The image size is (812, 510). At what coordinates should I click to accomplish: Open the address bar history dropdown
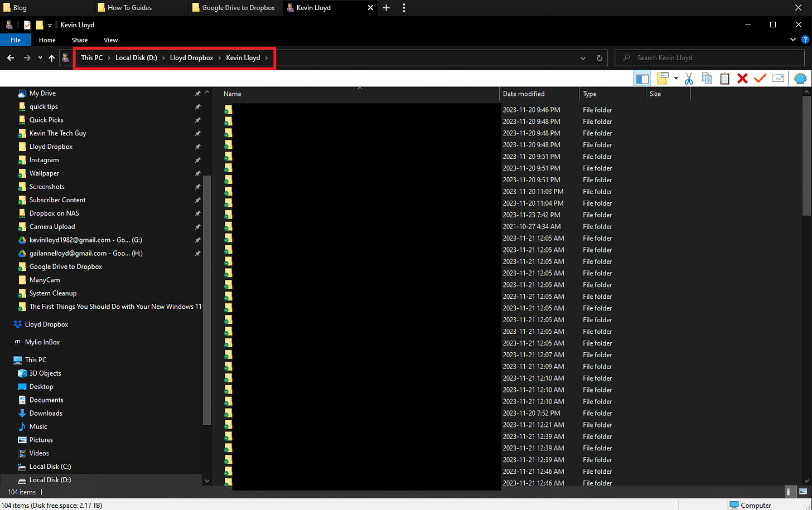[x=583, y=58]
